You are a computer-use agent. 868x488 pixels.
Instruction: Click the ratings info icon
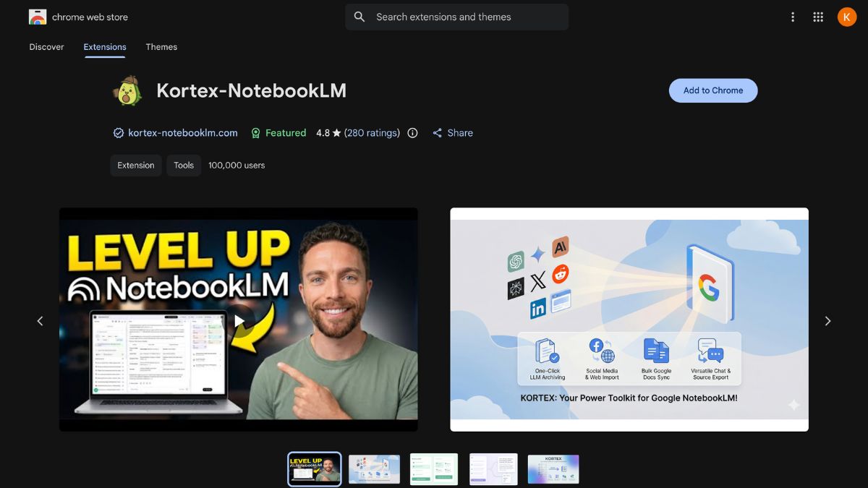[412, 133]
